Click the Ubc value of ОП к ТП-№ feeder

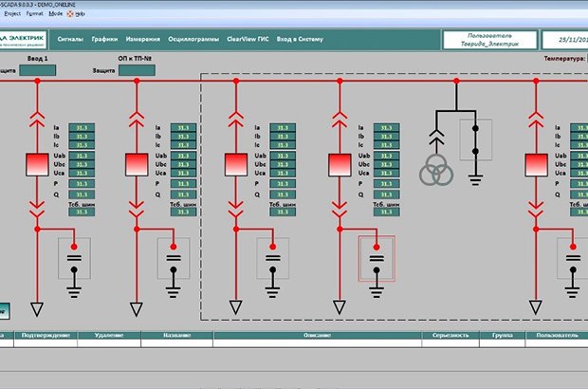183,164
